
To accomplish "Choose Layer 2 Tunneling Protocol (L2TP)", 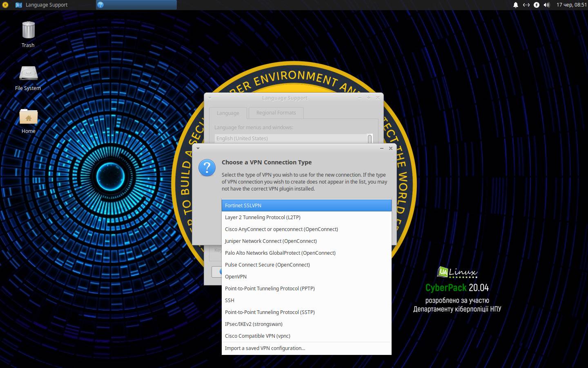I will pyautogui.click(x=306, y=217).
